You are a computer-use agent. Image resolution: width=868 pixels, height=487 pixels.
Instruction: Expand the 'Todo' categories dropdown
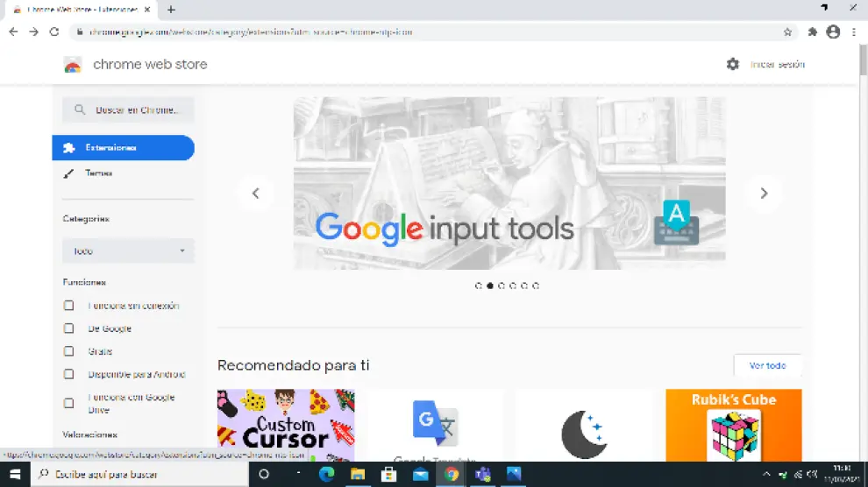(128, 251)
